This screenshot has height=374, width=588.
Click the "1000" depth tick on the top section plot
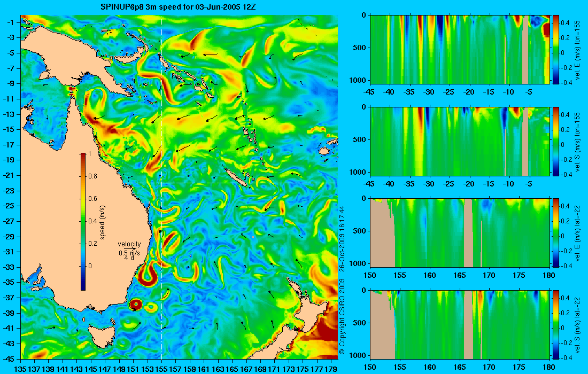click(x=358, y=80)
